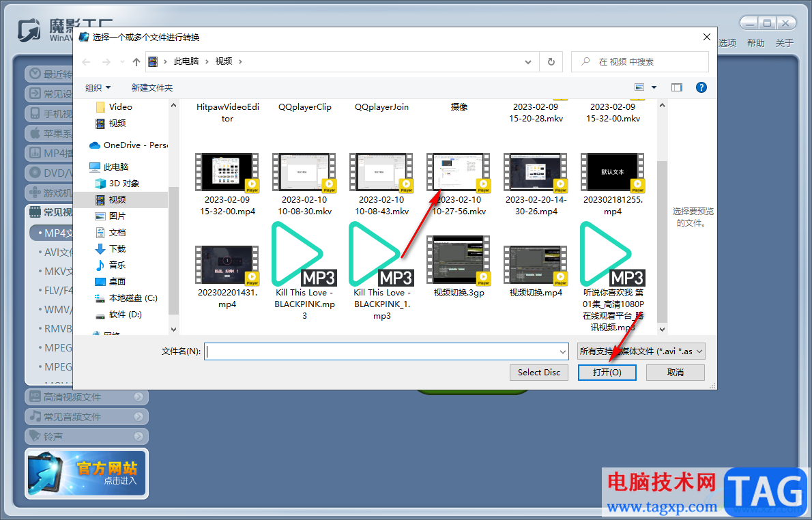Refresh the folder listing
Screen dimensions: 812x520
point(551,61)
